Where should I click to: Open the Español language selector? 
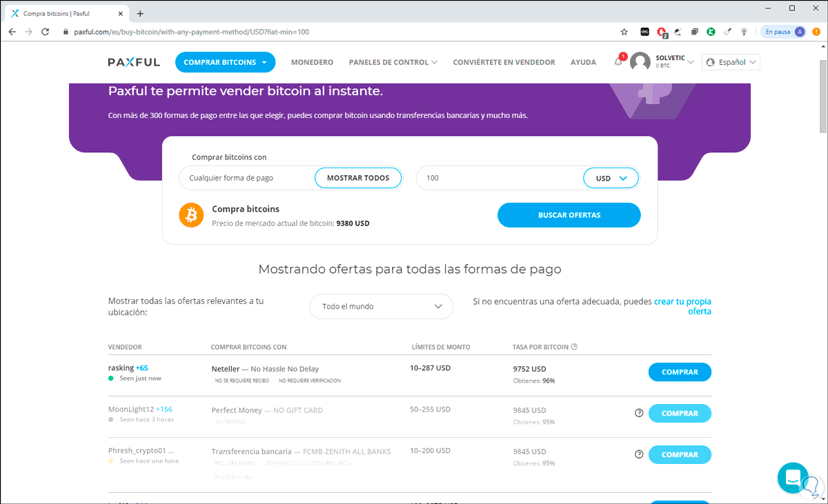pyautogui.click(x=731, y=62)
